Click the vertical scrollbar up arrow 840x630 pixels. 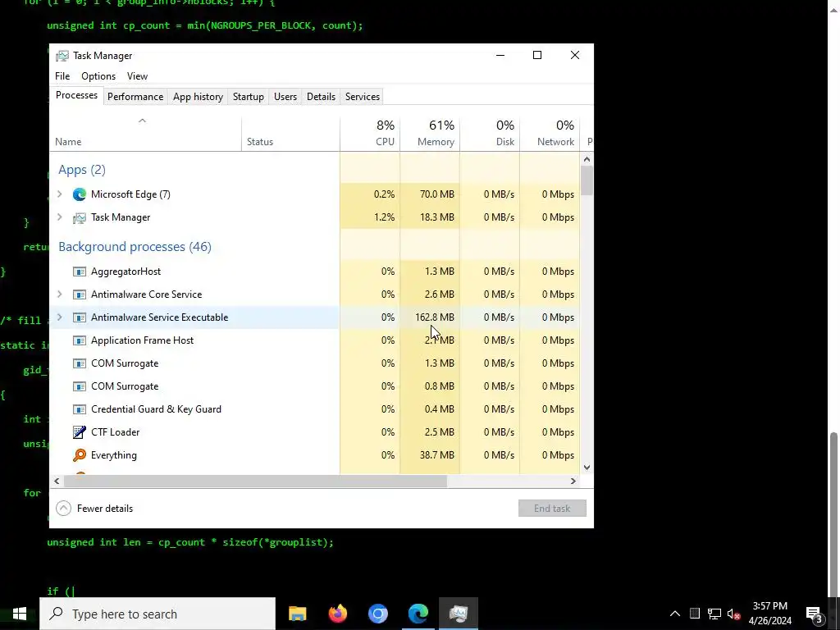pos(587,159)
